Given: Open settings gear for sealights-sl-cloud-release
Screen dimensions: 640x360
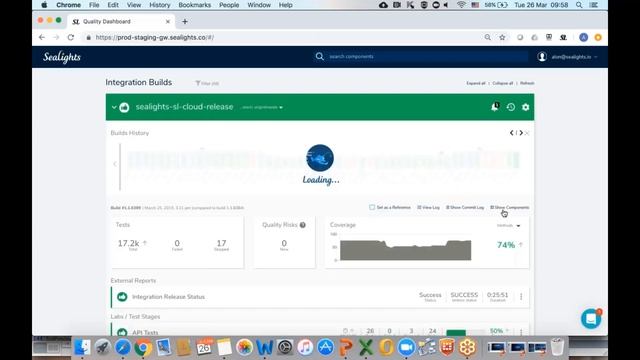Looking at the screenshot, I should 526,107.
